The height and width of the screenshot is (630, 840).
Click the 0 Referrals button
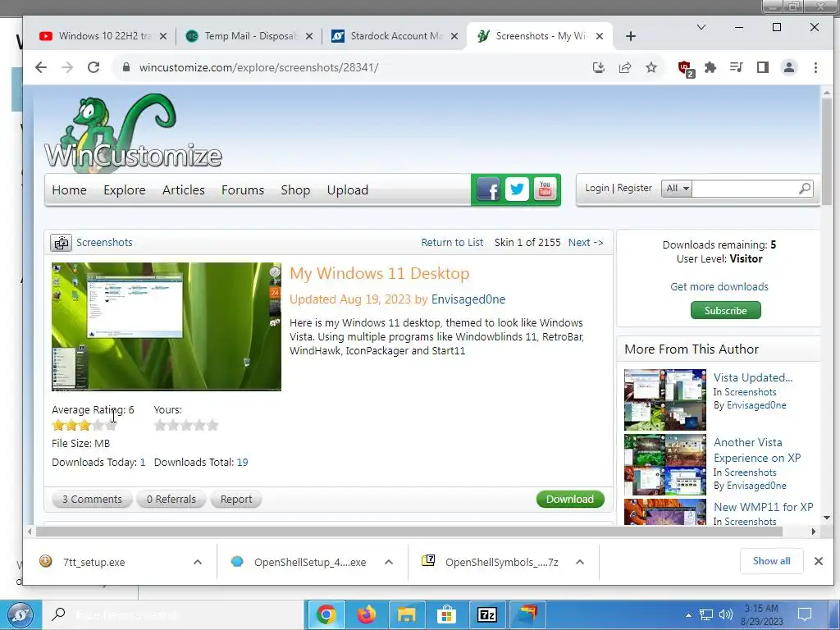click(171, 500)
